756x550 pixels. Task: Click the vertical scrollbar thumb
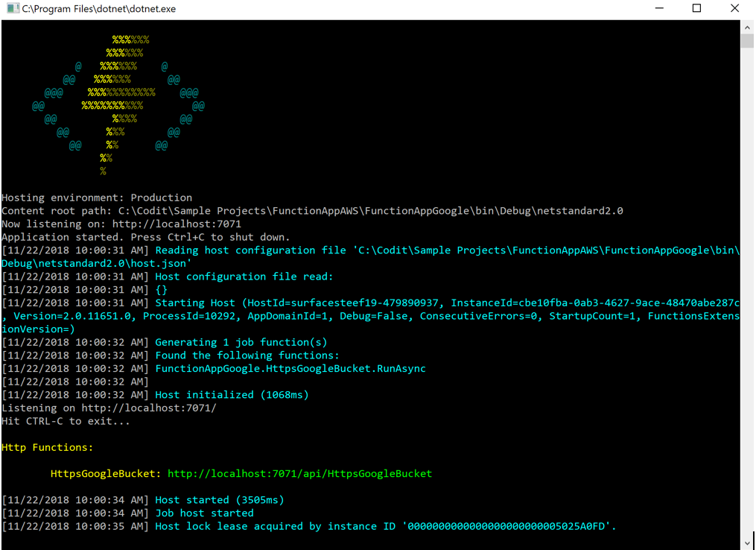(748, 41)
